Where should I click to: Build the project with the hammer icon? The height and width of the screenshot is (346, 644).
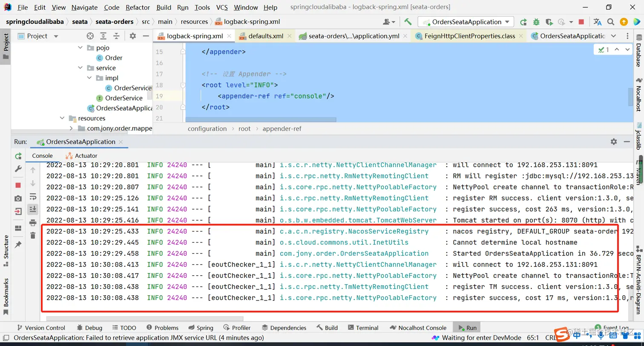(408, 22)
